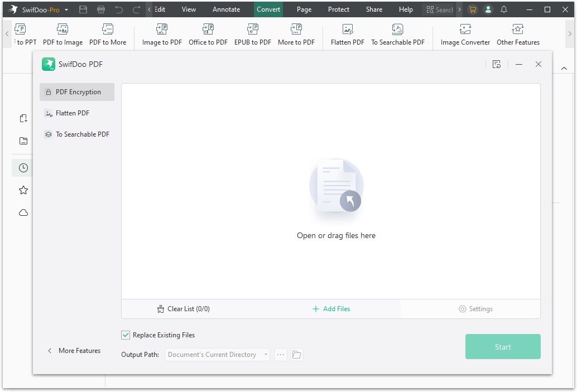Switch to the Annotate tab
Image resolution: width=577 pixels, height=392 pixels.
pyautogui.click(x=226, y=9)
